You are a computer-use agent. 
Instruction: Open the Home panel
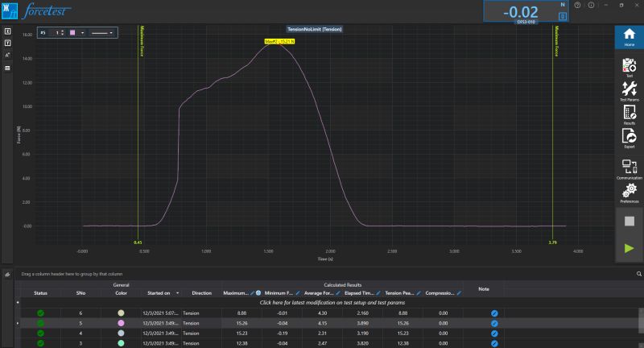click(630, 37)
